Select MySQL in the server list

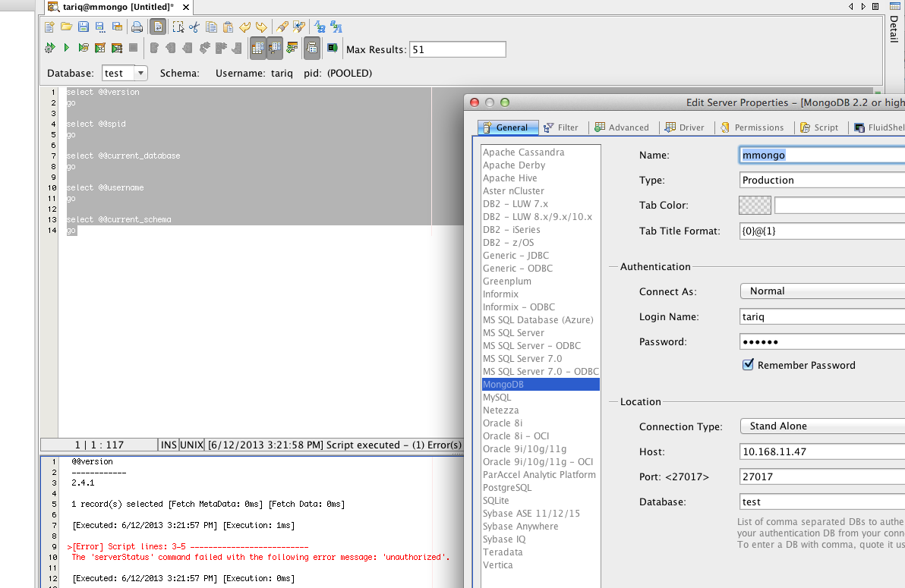pos(541,397)
